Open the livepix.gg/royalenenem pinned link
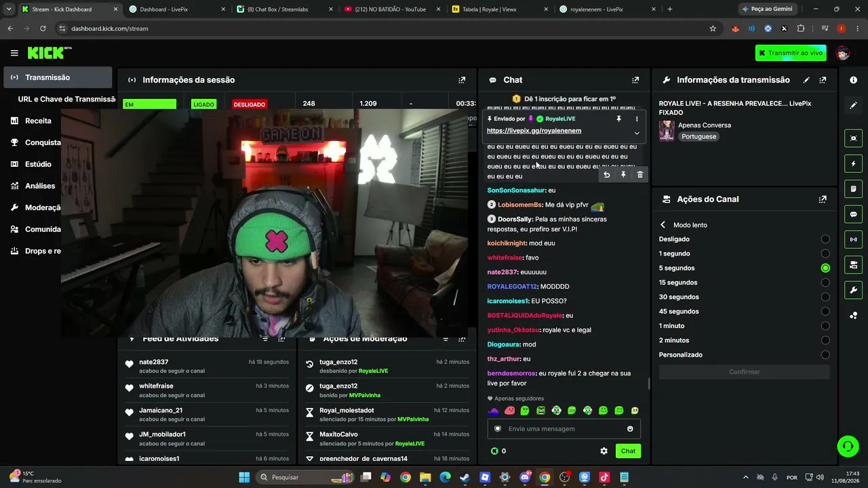The height and width of the screenshot is (488, 868). pos(534,131)
